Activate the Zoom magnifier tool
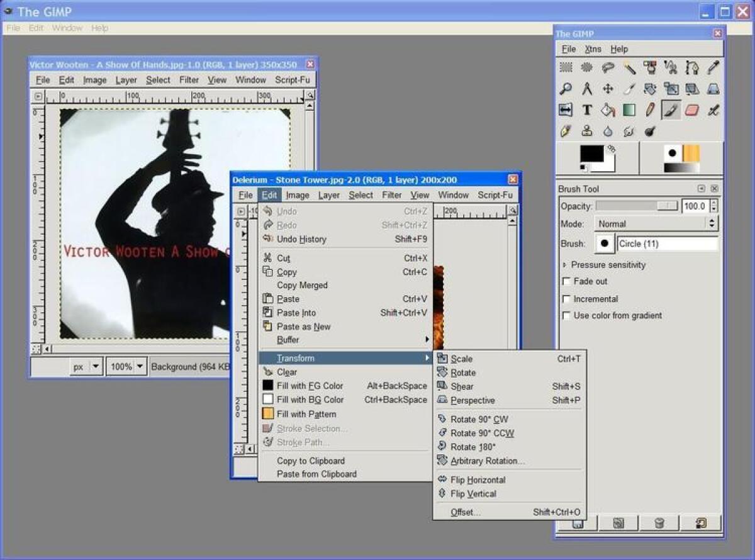 coord(565,89)
